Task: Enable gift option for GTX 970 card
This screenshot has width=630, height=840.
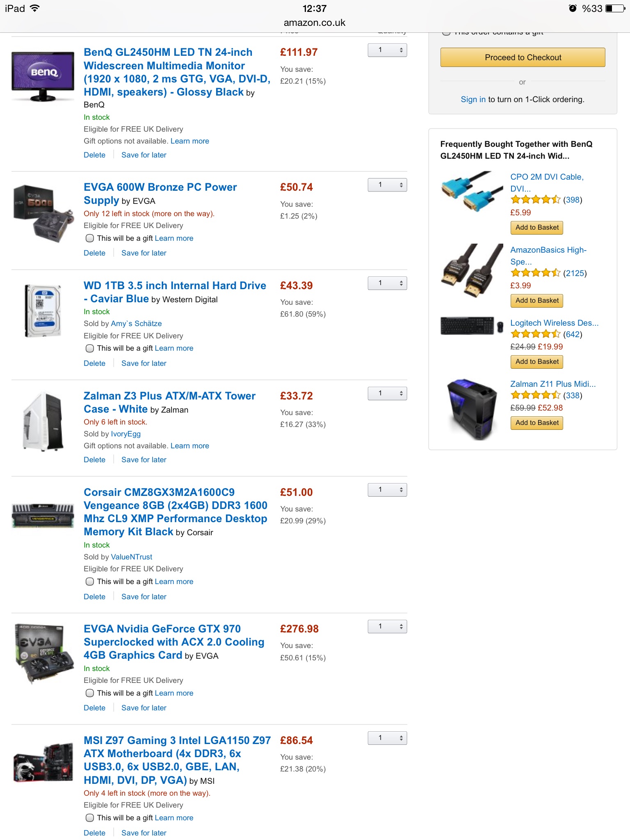Action: coord(89,693)
